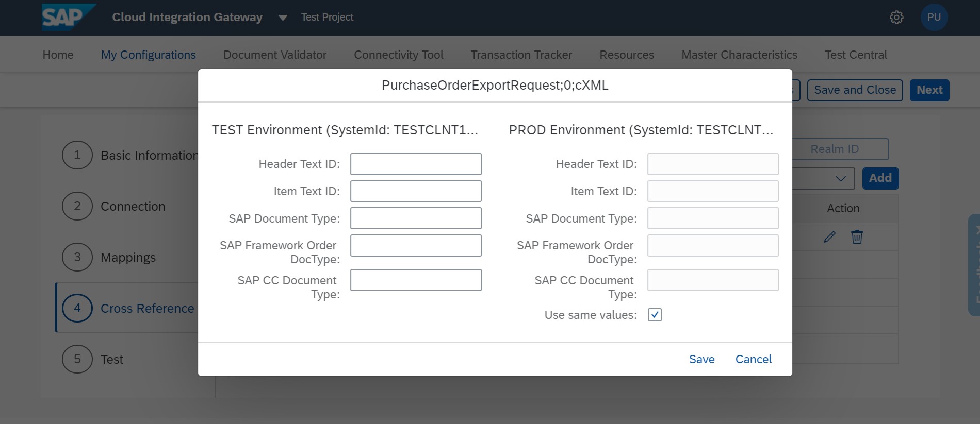Click the PROD Item Text ID field

point(713,191)
